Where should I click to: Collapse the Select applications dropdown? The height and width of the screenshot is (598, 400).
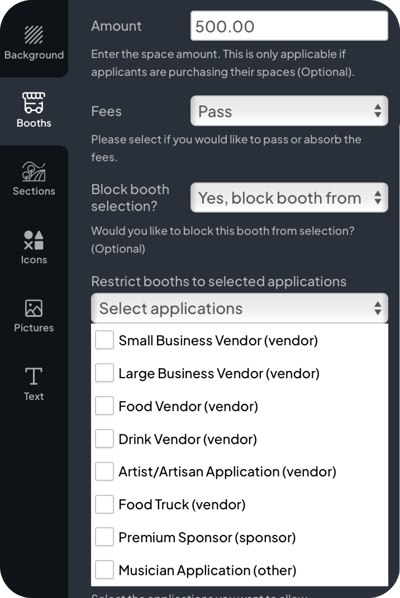[x=239, y=308]
